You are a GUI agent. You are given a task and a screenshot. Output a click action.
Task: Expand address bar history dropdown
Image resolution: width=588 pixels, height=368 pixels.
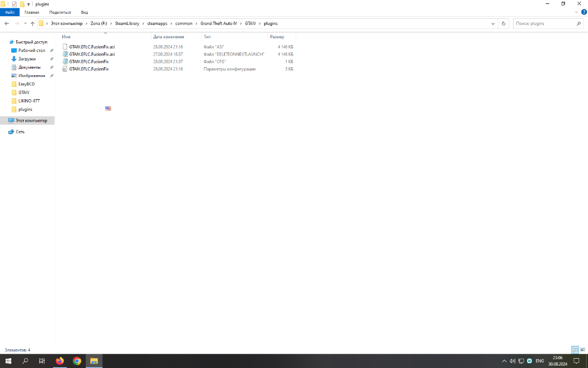(494, 24)
